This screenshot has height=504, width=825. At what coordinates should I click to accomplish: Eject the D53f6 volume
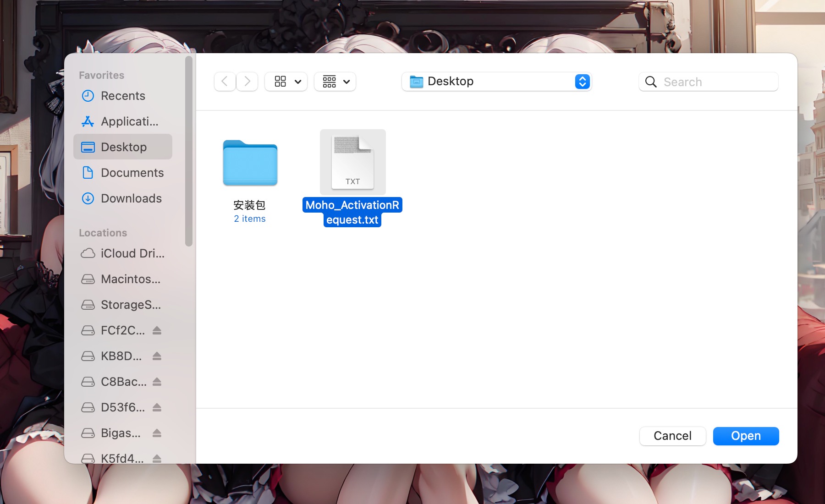pyautogui.click(x=157, y=407)
